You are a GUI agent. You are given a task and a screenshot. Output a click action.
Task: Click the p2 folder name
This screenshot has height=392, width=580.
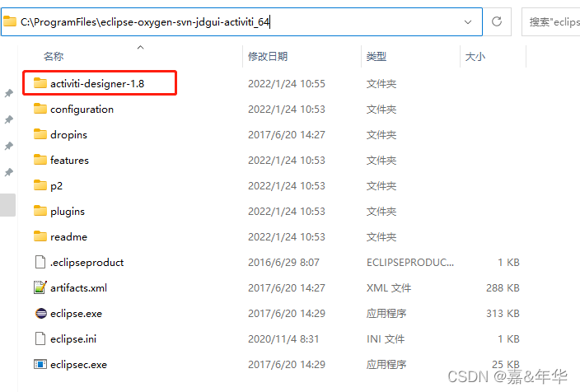click(x=56, y=186)
